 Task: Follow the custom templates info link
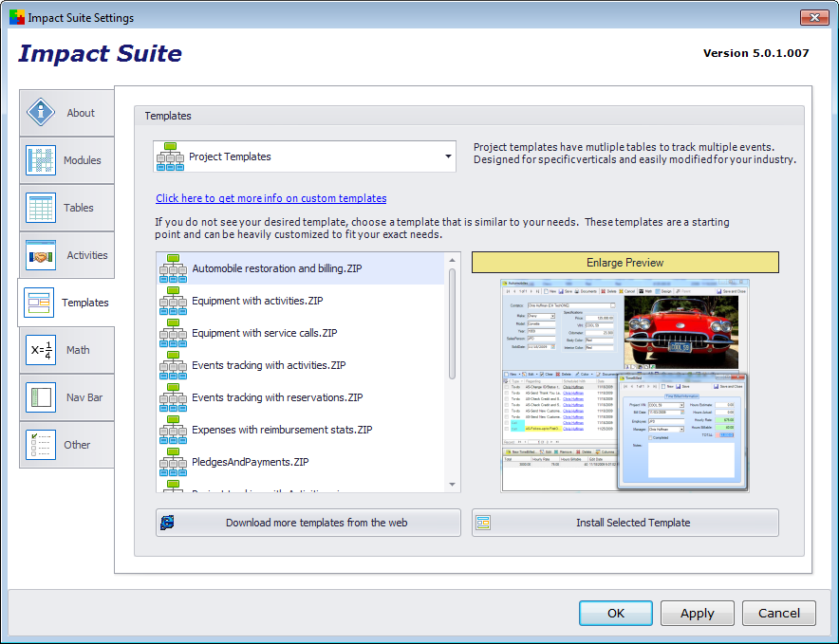click(271, 198)
